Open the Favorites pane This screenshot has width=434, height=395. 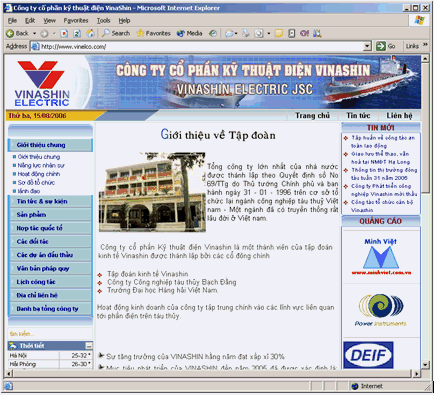[153, 33]
